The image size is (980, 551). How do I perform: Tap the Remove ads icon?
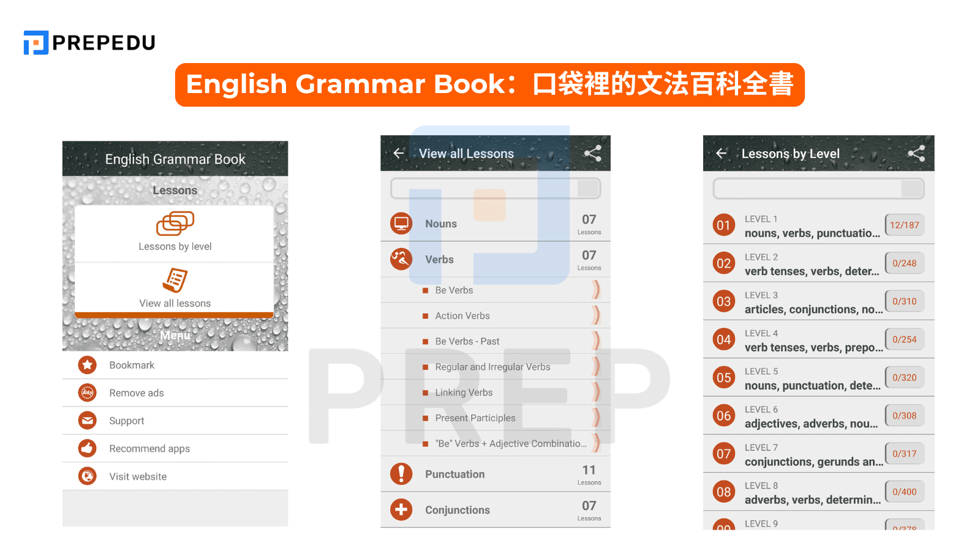pyautogui.click(x=87, y=392)
